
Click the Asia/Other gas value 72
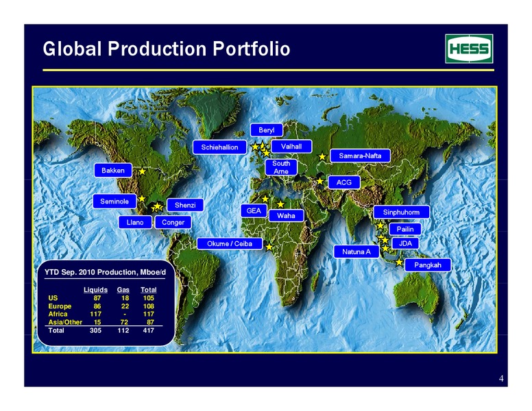tap(125, 322)
